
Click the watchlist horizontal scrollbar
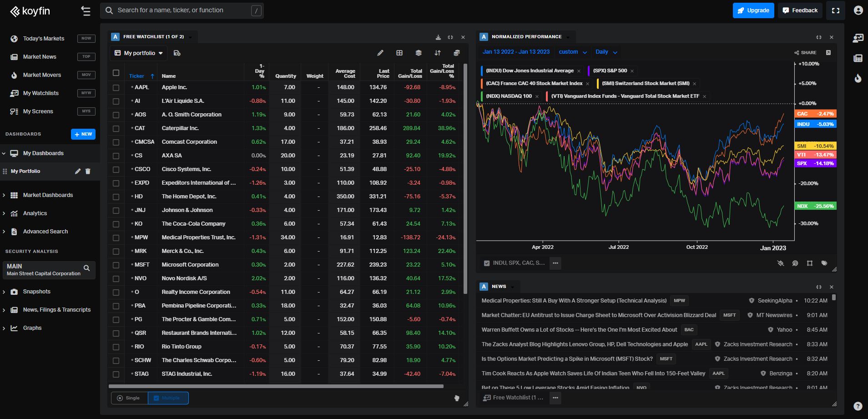pyautogui.click(x=276, y=386)
